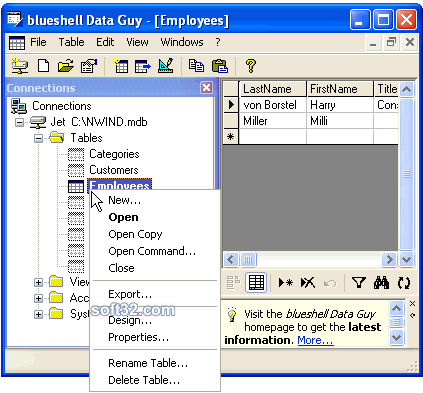Collapse the Tables folder node

[38, 138]
